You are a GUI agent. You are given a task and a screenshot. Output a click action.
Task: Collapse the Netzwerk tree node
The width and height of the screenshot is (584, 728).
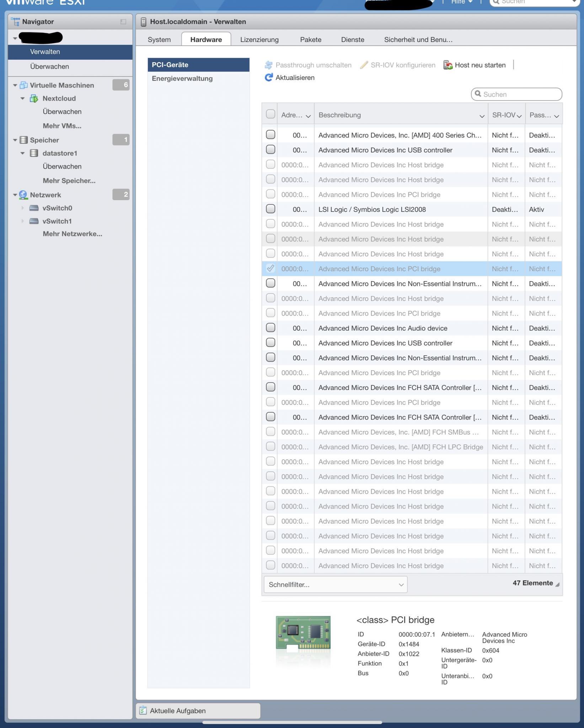[x=15, y=195]
